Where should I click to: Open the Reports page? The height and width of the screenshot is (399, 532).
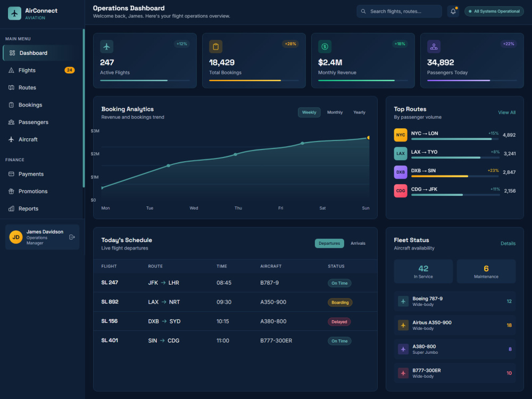(41, 209)
